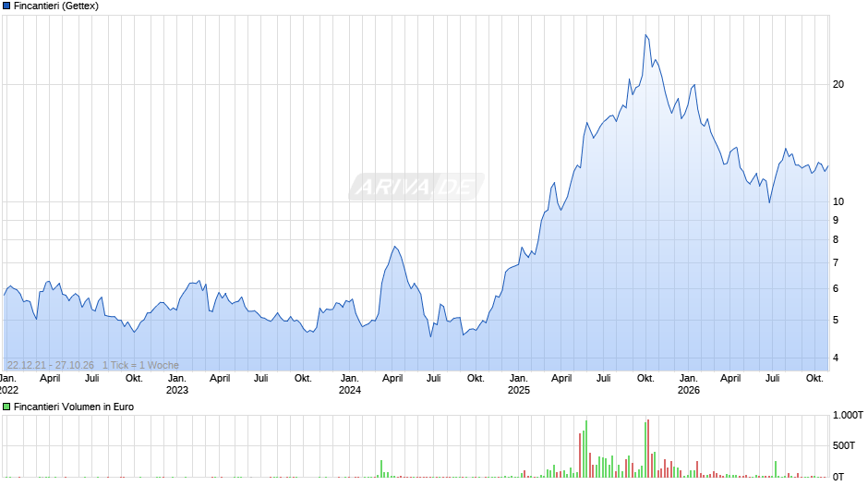868x486 pixels.
Task: Click the "10" price axis label
Action: 838,201
